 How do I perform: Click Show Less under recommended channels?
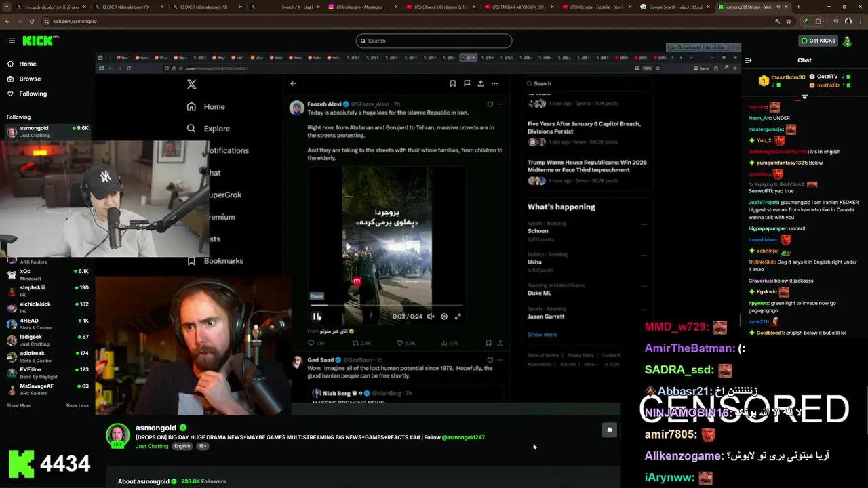tap(77, 405)
